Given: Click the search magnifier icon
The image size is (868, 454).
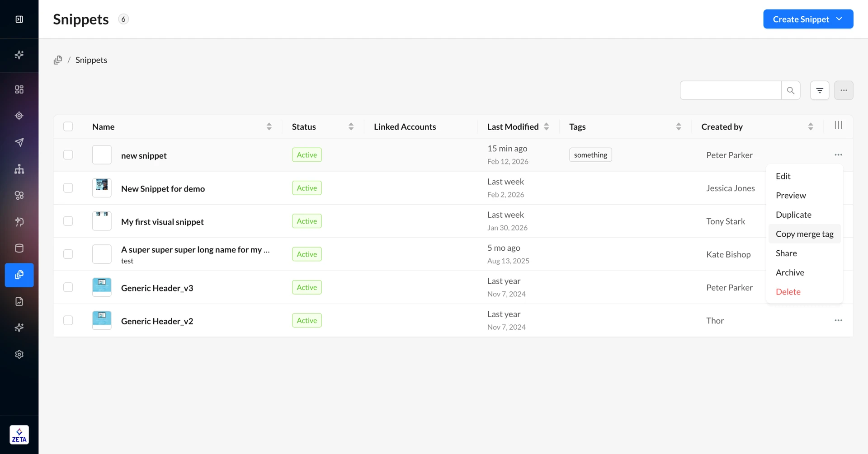Looking at the screenshot, I should coord(790,90).
